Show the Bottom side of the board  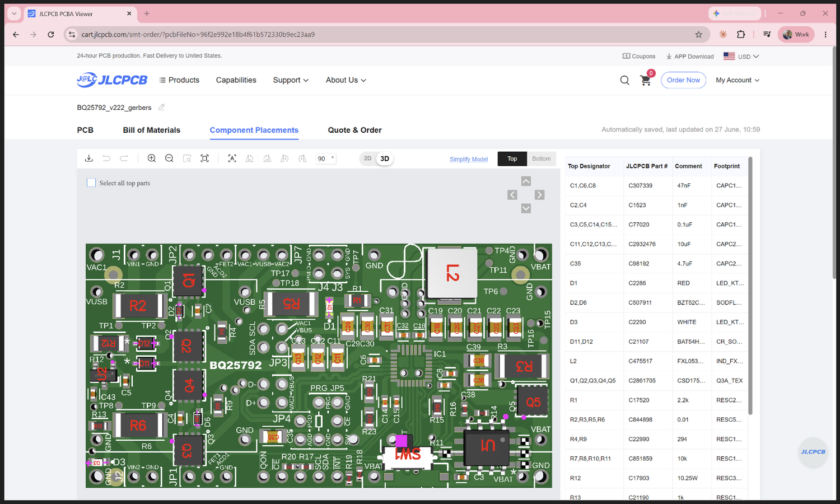542,158
